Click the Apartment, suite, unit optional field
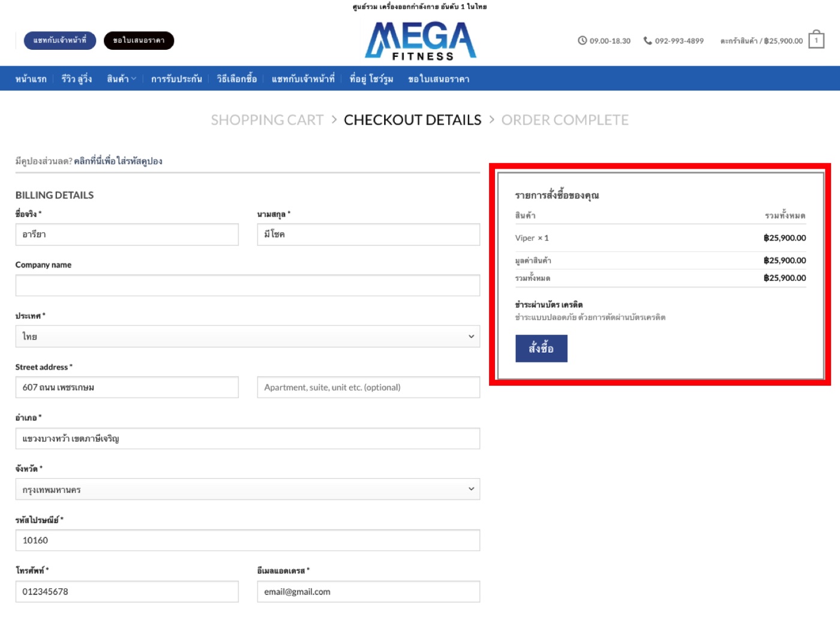The height and width of the screenshot is (634, 840). point(368,387)
